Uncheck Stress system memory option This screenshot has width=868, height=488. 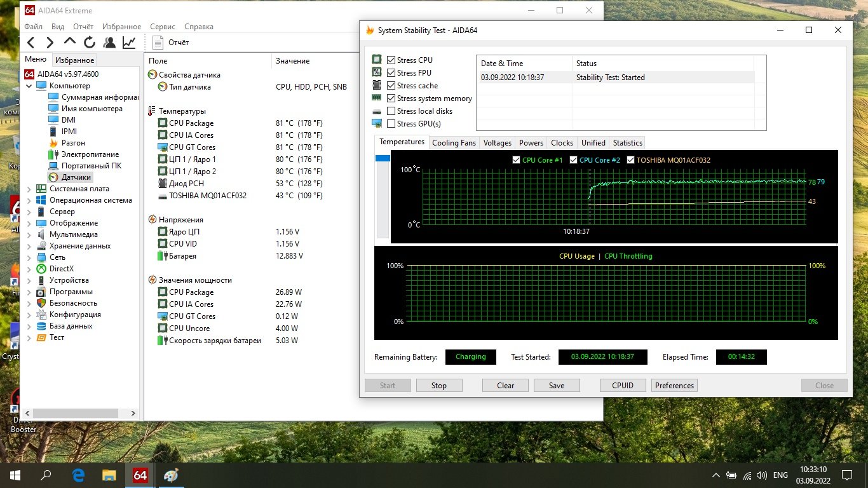point(391,98)
